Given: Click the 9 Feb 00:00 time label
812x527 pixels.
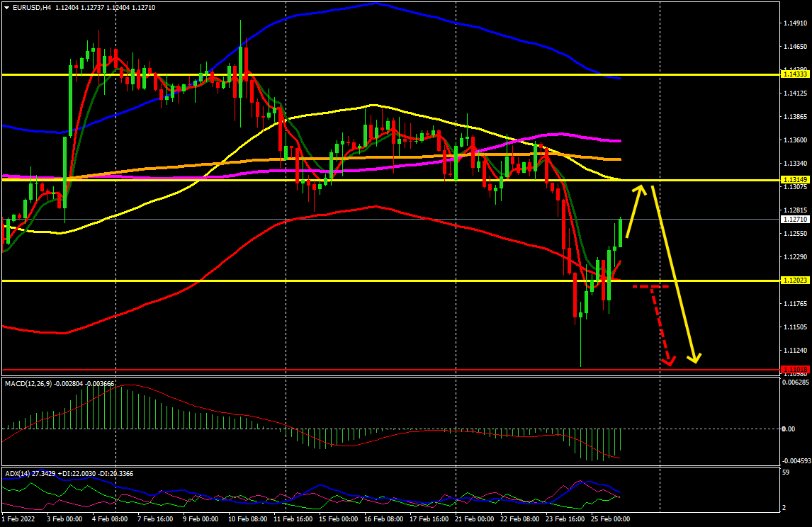Looking at the screenshot, I should tap(201, 518).
